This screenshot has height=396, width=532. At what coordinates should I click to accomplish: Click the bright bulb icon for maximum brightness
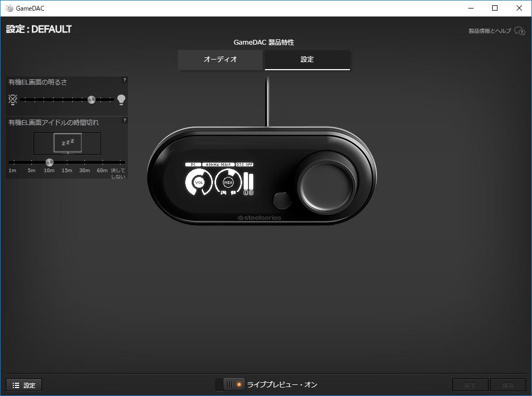121,100
